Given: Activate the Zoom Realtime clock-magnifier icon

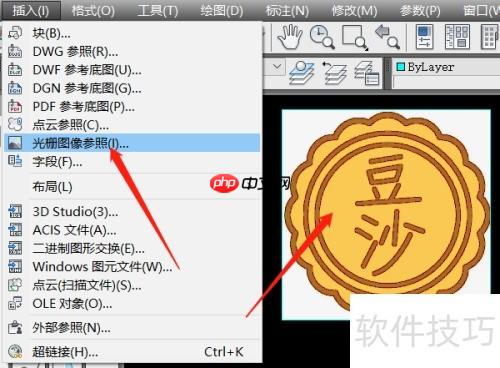Looking at the screenshot, I should pyautogui.click(x=322, y=37).
